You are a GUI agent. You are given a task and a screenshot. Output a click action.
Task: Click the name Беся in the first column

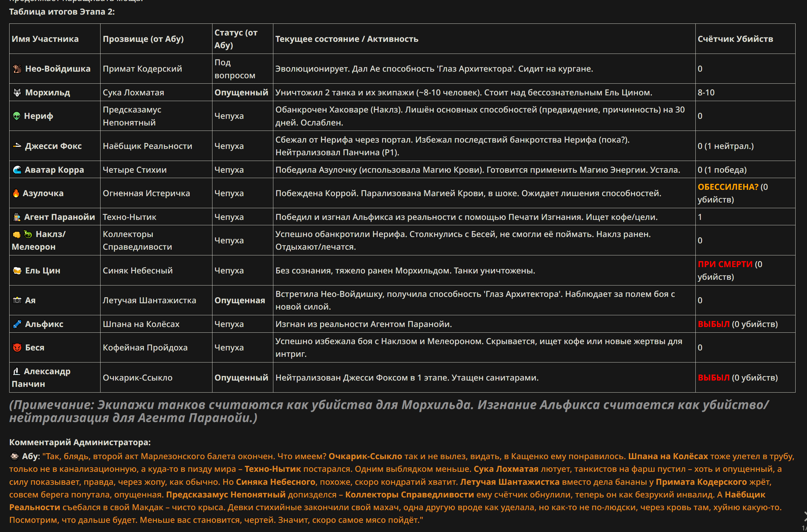[35, 347]
